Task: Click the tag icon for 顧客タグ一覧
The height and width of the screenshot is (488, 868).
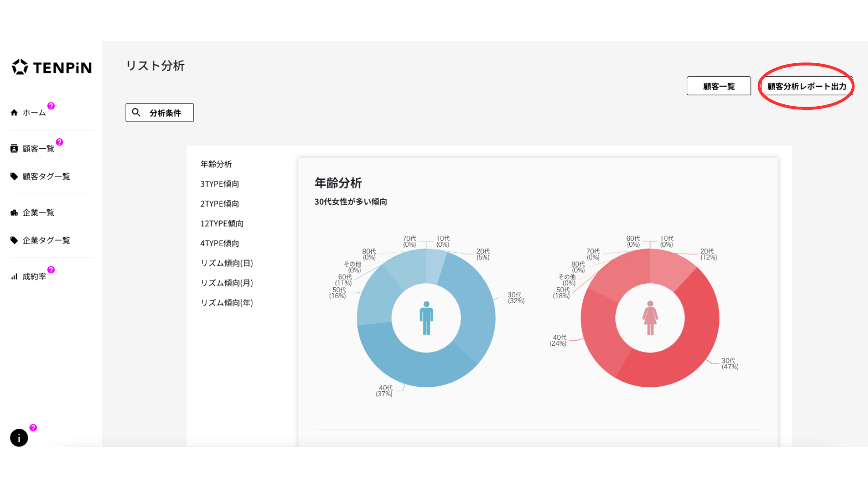Action: (14, 177)
